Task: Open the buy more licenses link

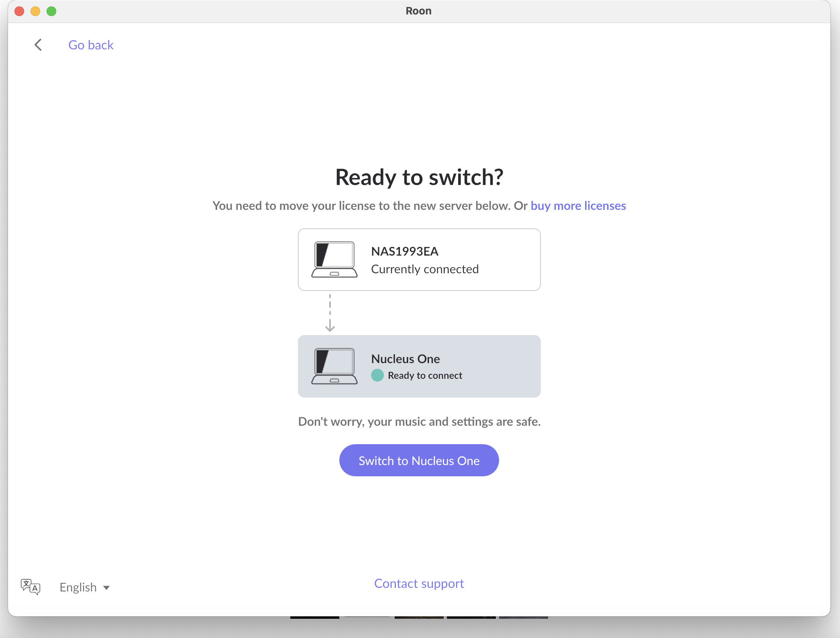Action: pos(578,205)
